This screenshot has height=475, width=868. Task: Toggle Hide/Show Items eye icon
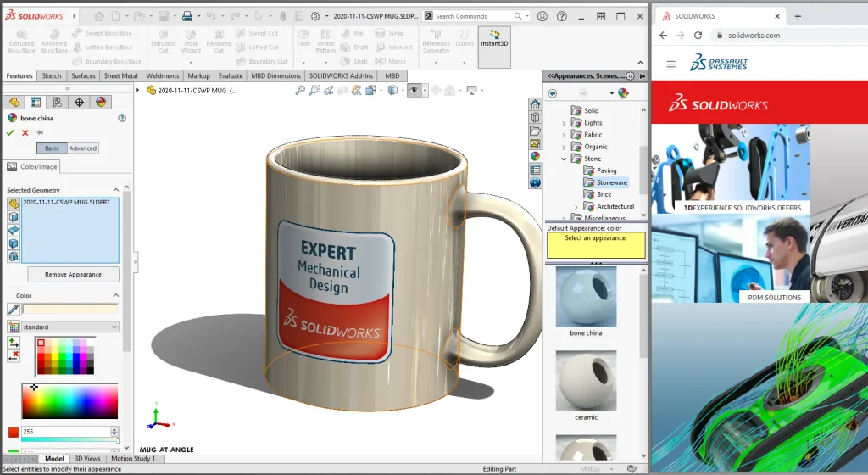pyautogui.click(x=415, y=90)
